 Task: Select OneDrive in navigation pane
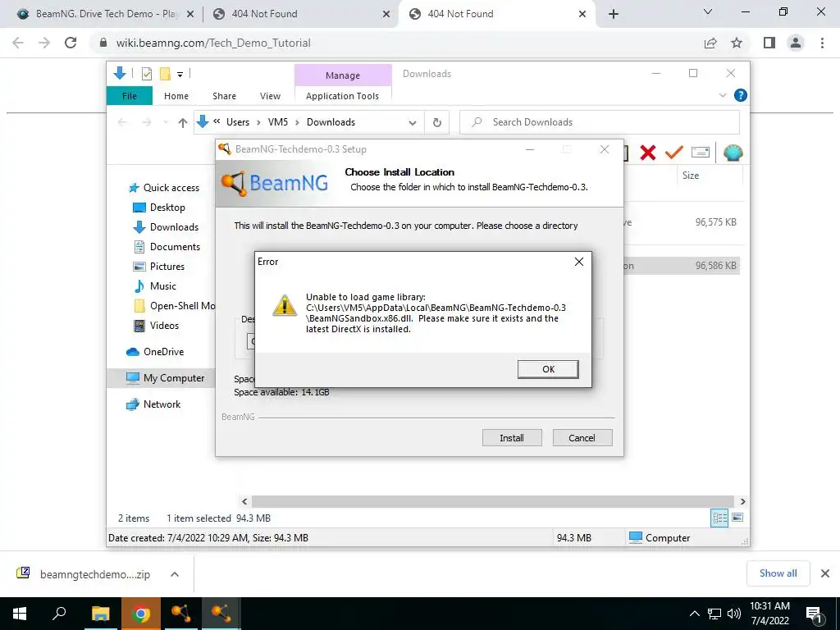(155, 352)
